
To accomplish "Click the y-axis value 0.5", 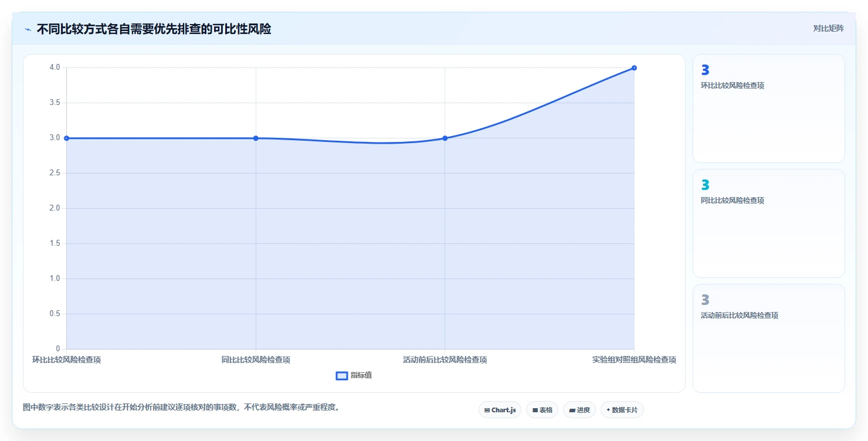I will coord(55,314).
